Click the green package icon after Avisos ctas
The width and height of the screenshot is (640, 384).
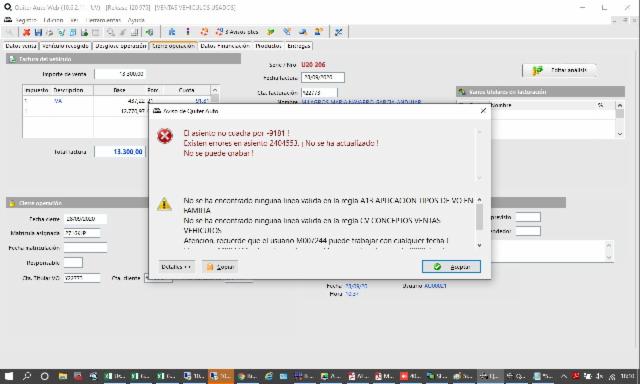270,32
